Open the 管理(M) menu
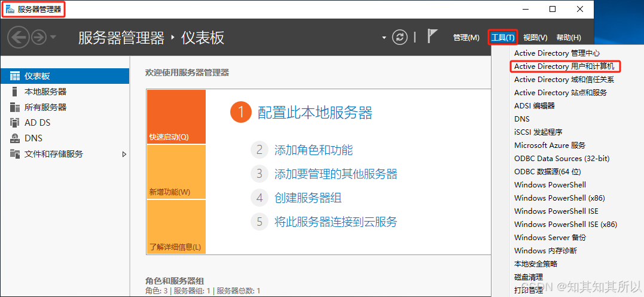This screenshot has height=297, width=644. [x=466, y=38]
